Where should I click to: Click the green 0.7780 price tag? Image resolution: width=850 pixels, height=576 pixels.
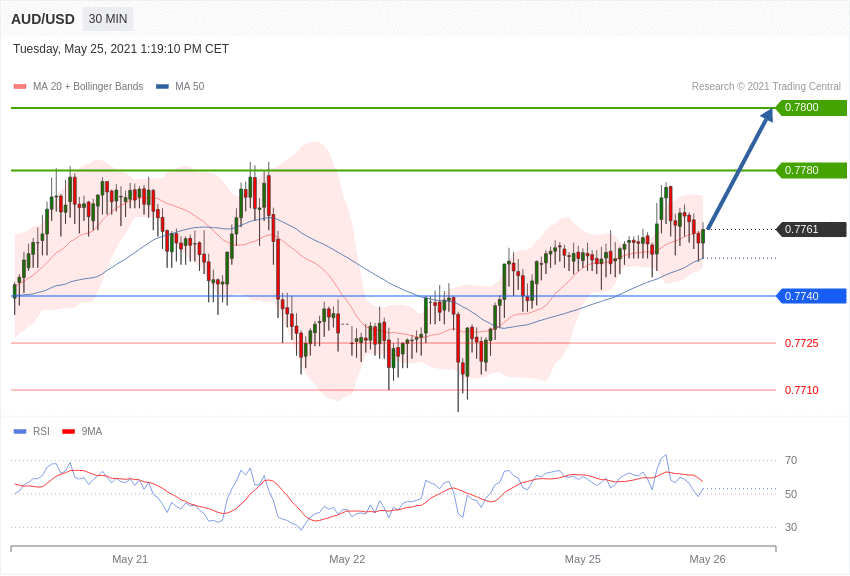(812, 170)
